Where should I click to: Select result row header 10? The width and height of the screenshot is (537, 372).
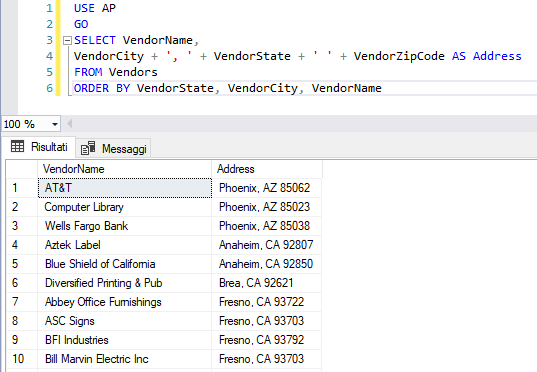coord(22,359)
